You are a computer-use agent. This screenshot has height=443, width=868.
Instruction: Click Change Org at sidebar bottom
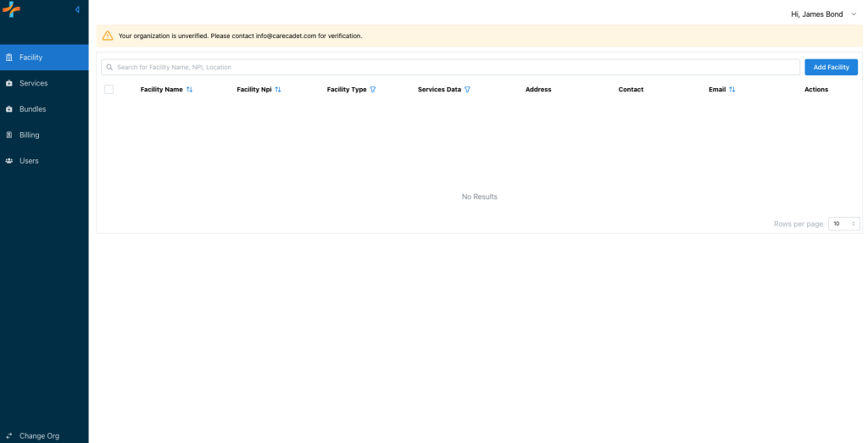pos(39,435)
